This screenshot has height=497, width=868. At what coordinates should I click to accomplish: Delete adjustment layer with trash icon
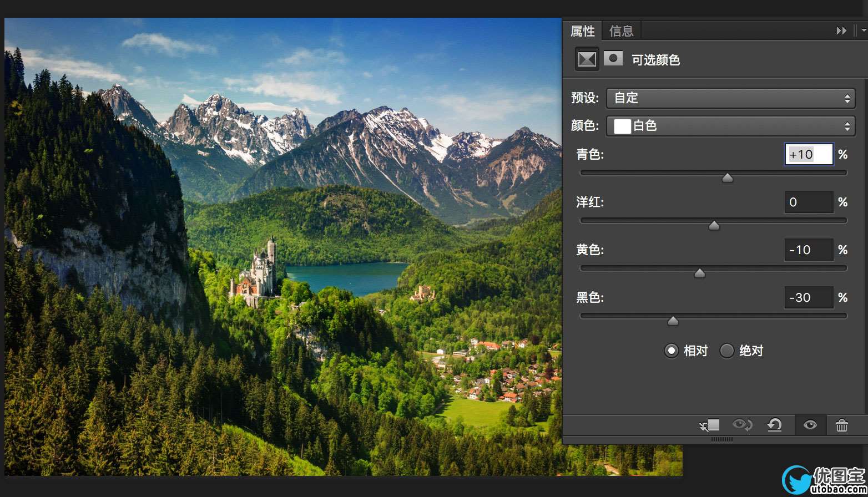pyautogui.click(x=842, y=425)
